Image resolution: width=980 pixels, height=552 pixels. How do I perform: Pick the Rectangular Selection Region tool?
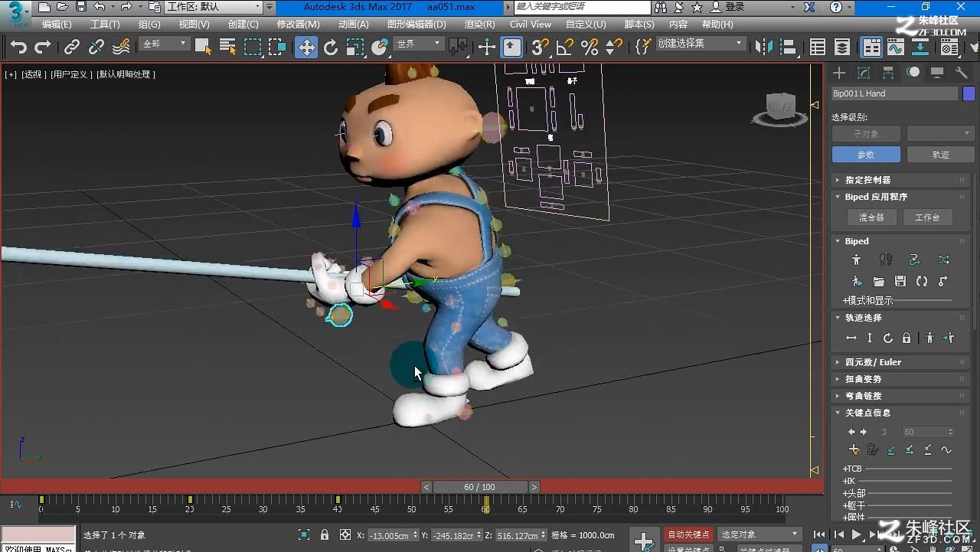click(x=253, y=47)
